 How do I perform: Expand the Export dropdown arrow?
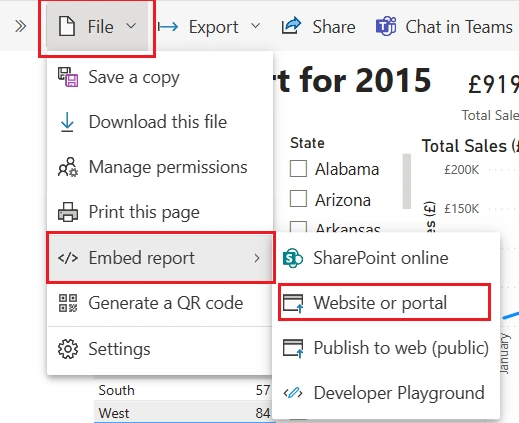coord(255,26)
